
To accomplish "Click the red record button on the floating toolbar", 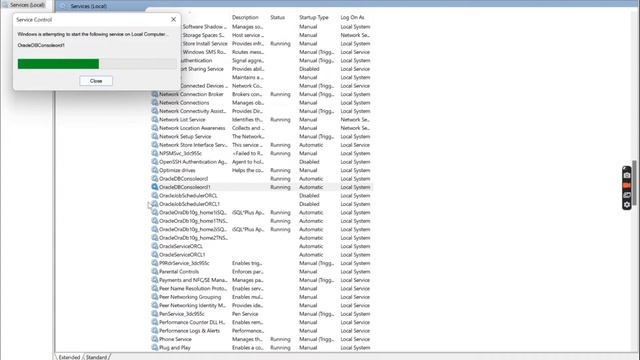I will tap(627, 185).
